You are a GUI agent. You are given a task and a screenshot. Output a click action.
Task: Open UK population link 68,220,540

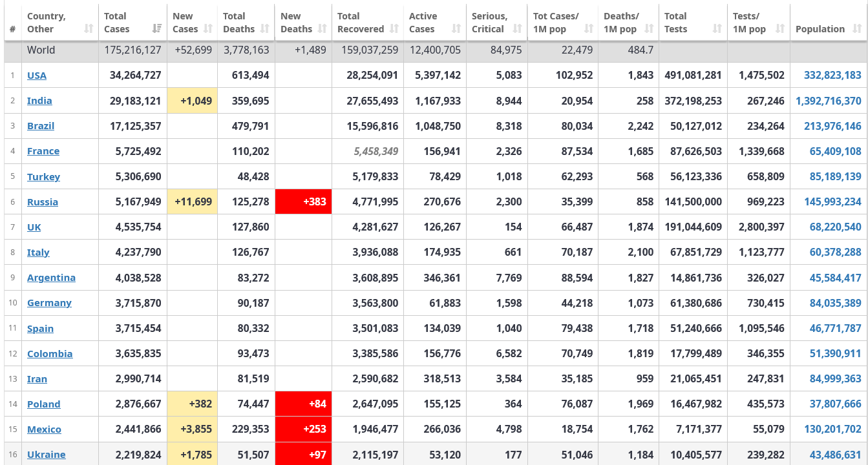[836, 227]
